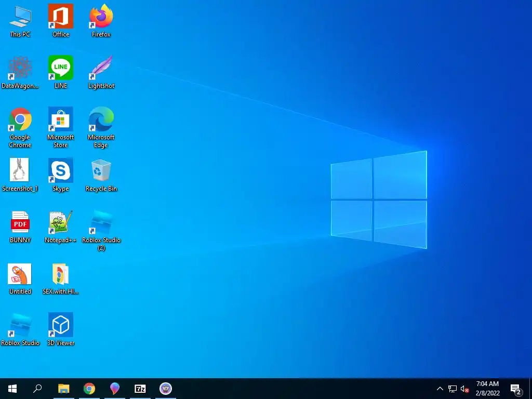Select the SEX.with.HI... file icon
This screenshot has height=399, width=532.
tap(61, 278)
